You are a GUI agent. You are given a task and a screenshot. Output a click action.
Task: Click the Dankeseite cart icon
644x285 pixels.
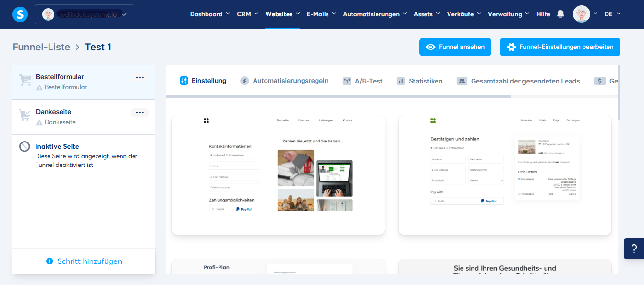coord(24,116)
